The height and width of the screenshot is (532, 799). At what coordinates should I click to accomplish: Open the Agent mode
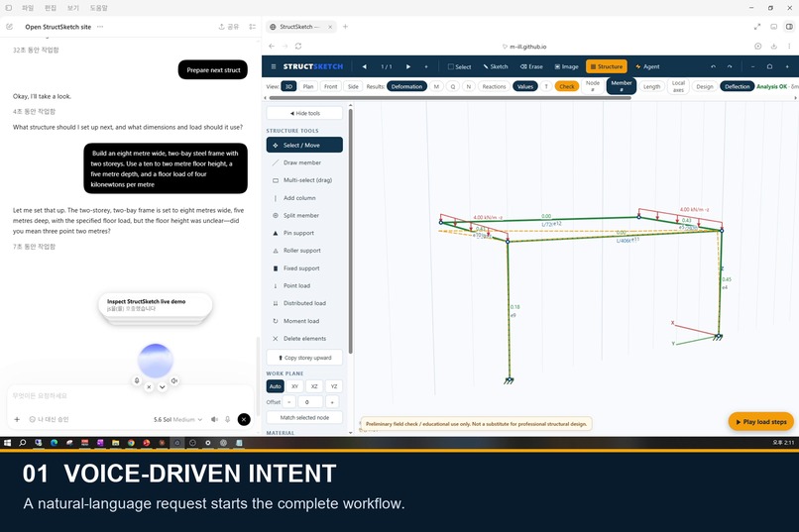coord(647,66)
